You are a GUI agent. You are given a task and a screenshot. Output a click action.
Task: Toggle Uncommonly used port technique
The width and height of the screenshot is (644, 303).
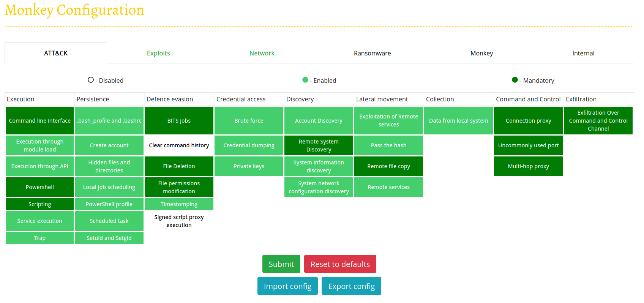pos(528,145)
